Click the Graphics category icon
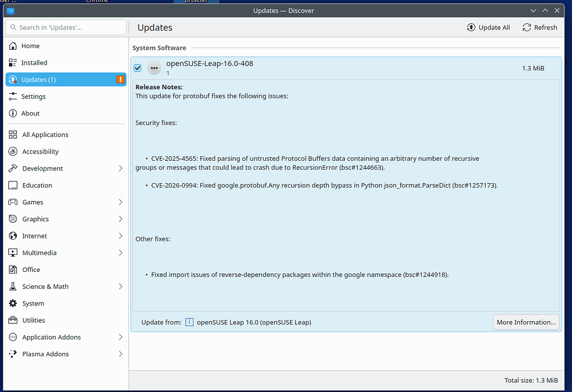This screenshot has height=392, width=572. tap(13, 219)
